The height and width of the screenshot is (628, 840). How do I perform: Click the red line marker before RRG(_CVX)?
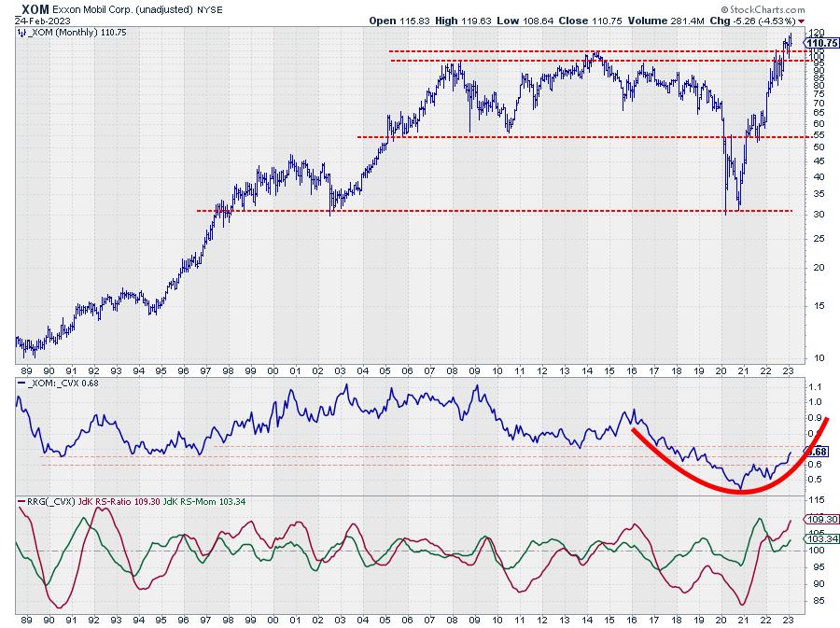[21, 503]
